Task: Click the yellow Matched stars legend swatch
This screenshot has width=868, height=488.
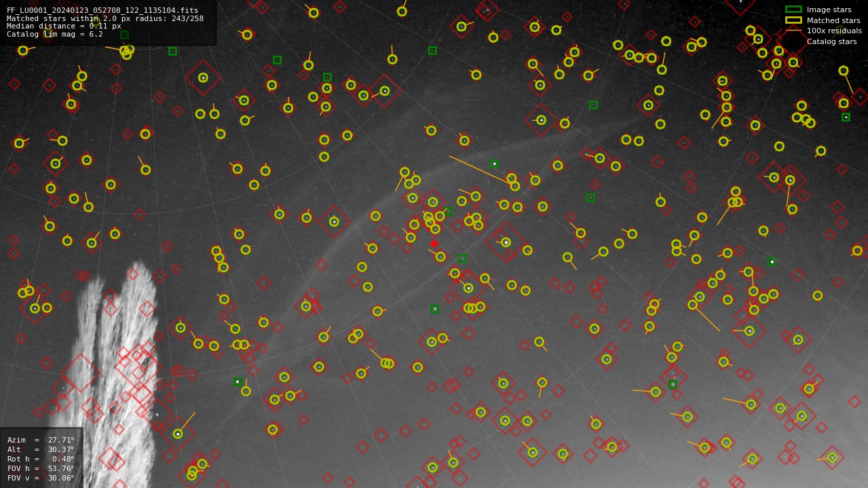Action: [x=793, y=20]
